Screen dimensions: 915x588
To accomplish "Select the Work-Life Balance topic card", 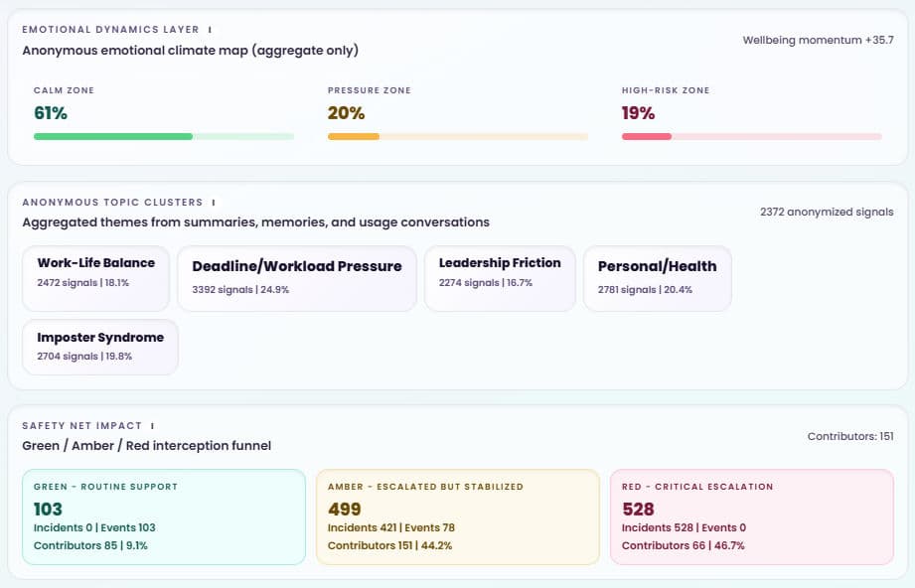I will tap(97, 277).
